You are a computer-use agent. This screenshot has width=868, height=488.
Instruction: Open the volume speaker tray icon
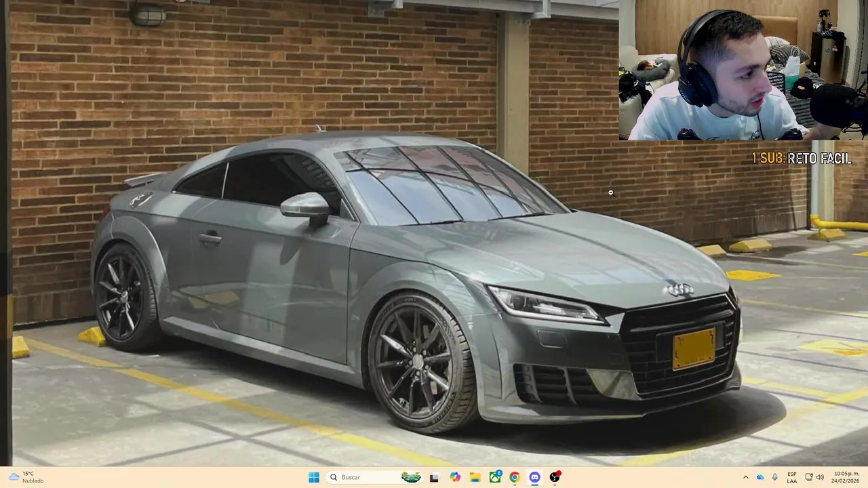(820, 477)
